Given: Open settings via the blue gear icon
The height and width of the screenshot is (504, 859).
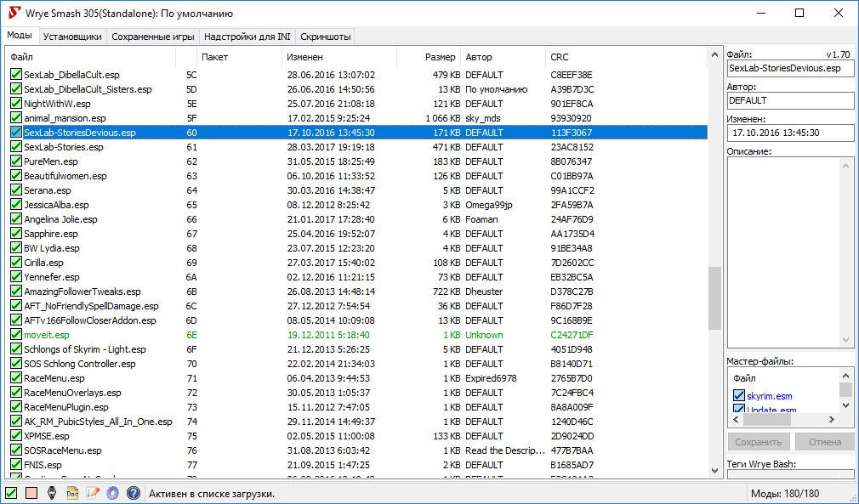Looking at the screenshot, I should click(x=113, y=492).
